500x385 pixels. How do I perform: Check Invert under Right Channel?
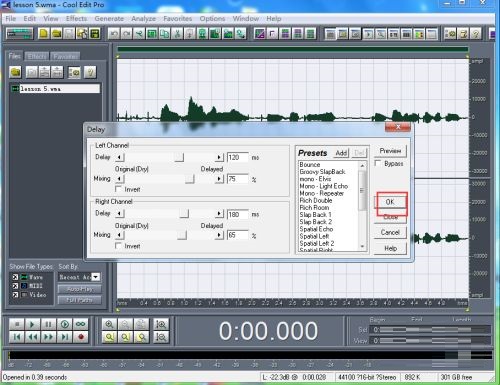[x=118, y=246]
